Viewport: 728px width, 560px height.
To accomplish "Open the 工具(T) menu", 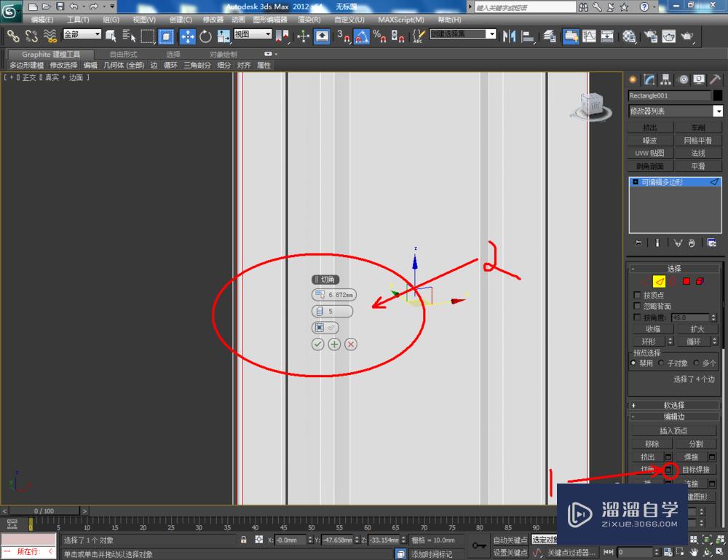I will (x=78, y=20).
